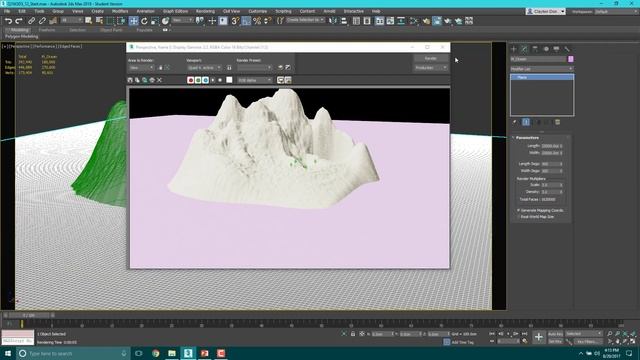Click the object name field
640x360 pixels.
538,59
